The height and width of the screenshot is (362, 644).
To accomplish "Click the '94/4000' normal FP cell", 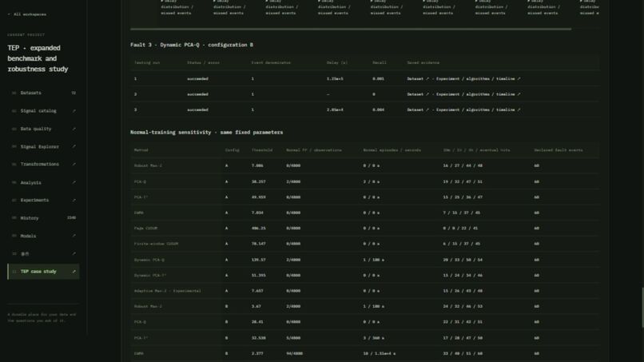I will click(294, 353).
